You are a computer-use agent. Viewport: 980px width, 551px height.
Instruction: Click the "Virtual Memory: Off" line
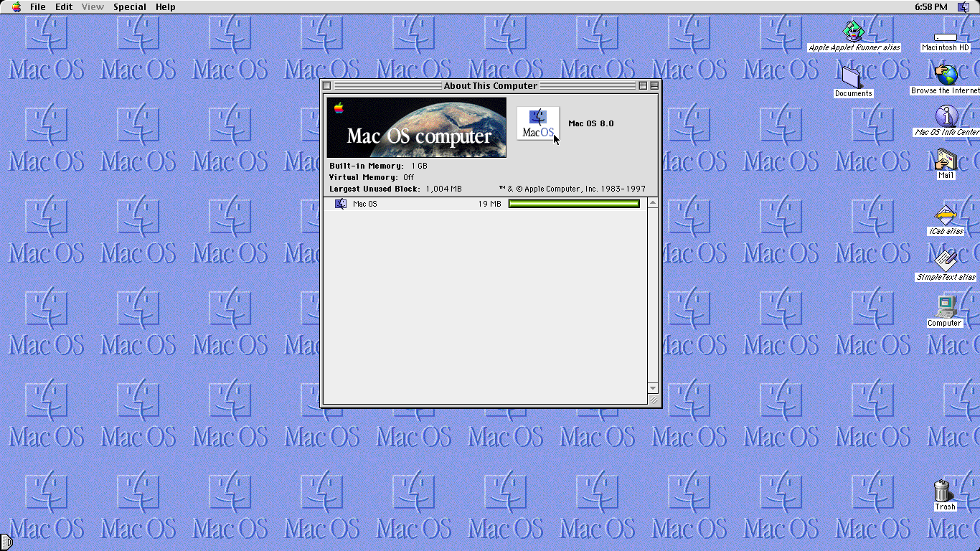(372, 177)
